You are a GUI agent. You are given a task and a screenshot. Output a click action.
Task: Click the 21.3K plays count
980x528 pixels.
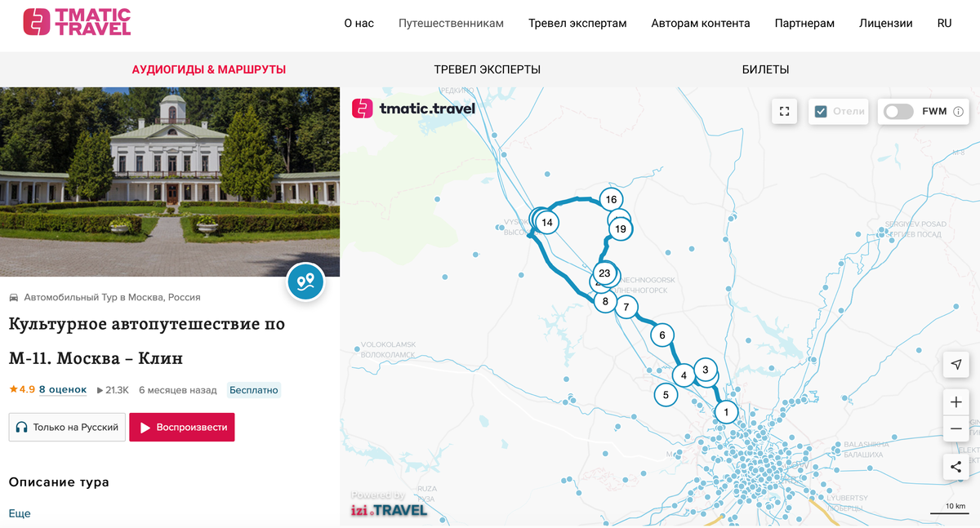(113, 390)
